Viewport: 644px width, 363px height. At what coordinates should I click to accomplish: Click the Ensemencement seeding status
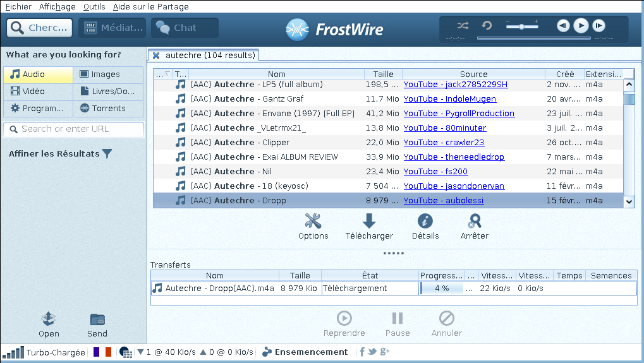305,352
